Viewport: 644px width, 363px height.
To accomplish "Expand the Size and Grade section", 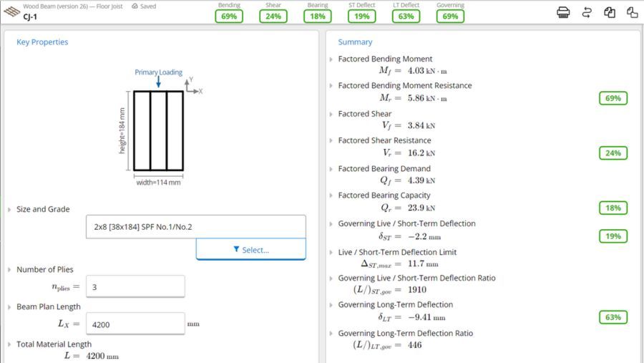I will (x=9, y=209).
